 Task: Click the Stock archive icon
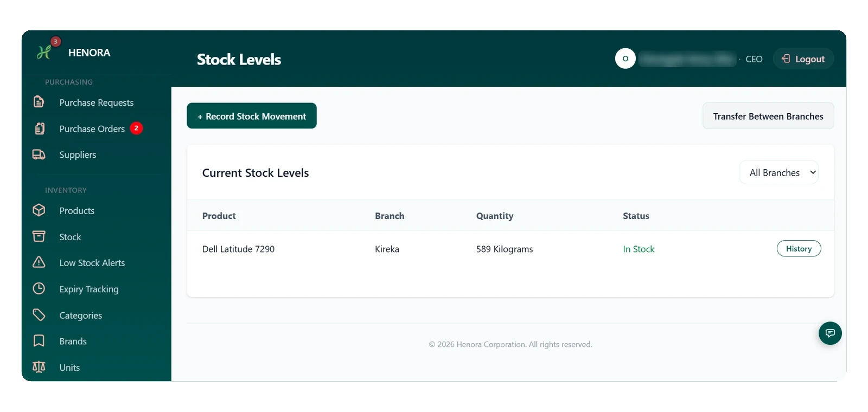click(x=39, y=236)
